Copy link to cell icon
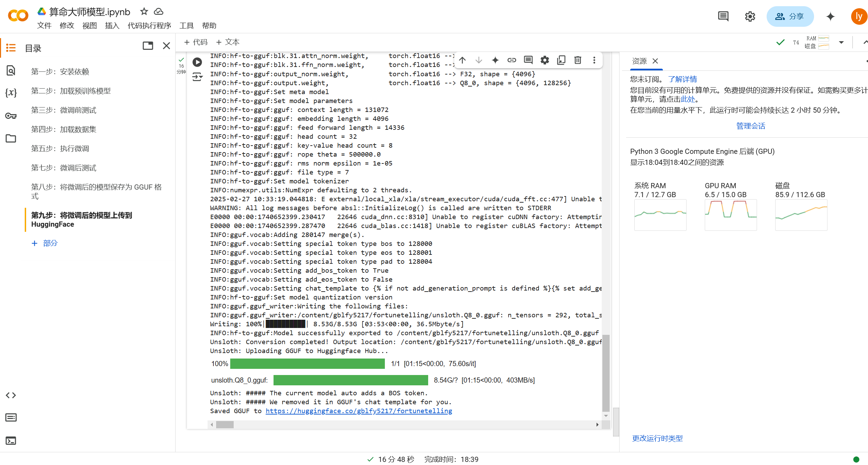 (512, 60)
